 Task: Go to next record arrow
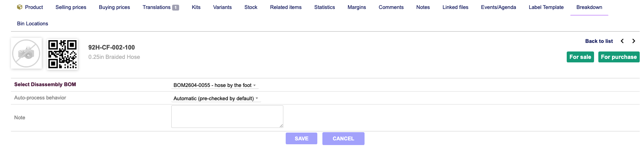[633, 41]
